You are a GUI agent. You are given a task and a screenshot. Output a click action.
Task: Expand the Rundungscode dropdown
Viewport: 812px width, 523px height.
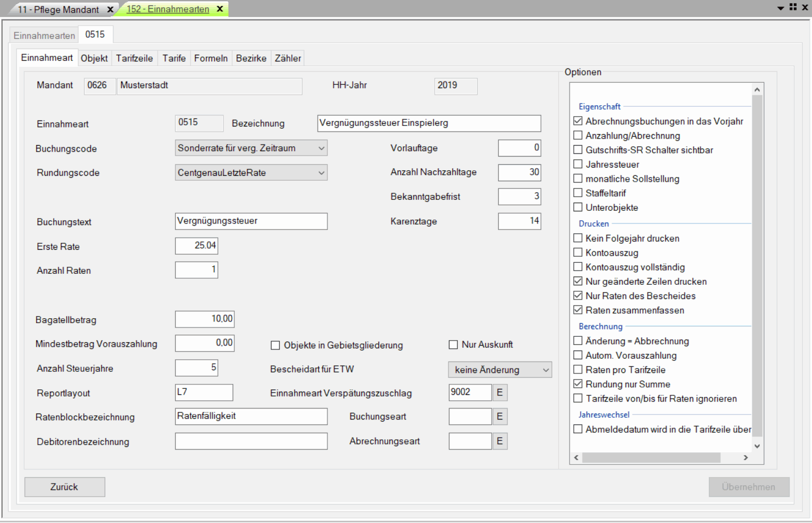click(321, 173)
